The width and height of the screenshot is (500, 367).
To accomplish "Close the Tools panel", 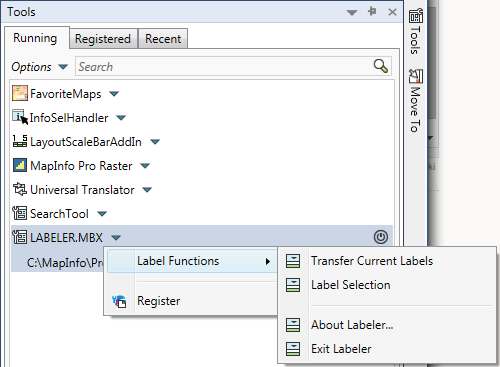I will point(392,12).
